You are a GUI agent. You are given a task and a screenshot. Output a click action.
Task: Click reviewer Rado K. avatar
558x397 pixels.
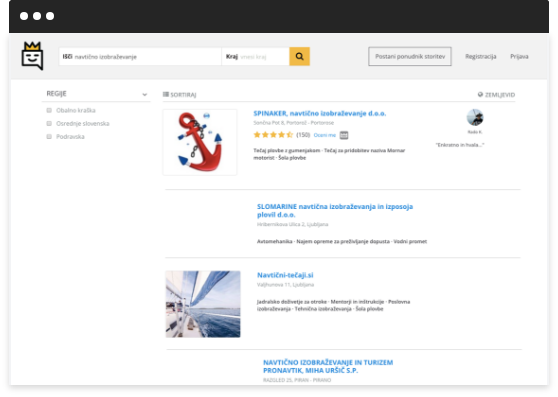tap(475, 117)
